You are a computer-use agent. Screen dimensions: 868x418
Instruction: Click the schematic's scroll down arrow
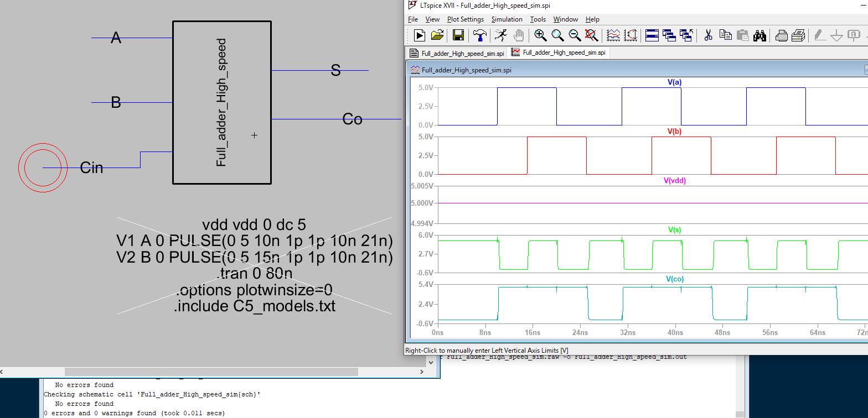click(x=431, y=362)
